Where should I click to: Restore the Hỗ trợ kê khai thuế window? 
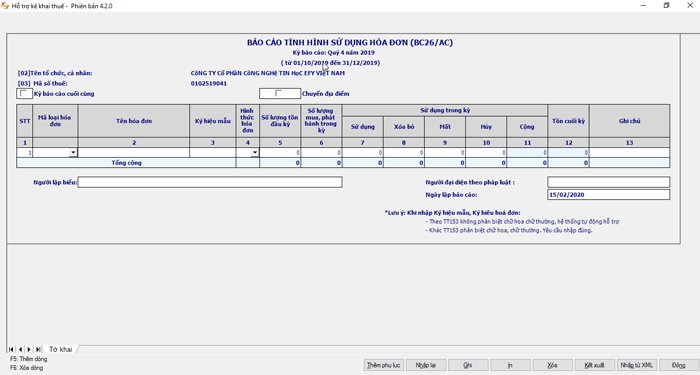click(x=667, y=6)
